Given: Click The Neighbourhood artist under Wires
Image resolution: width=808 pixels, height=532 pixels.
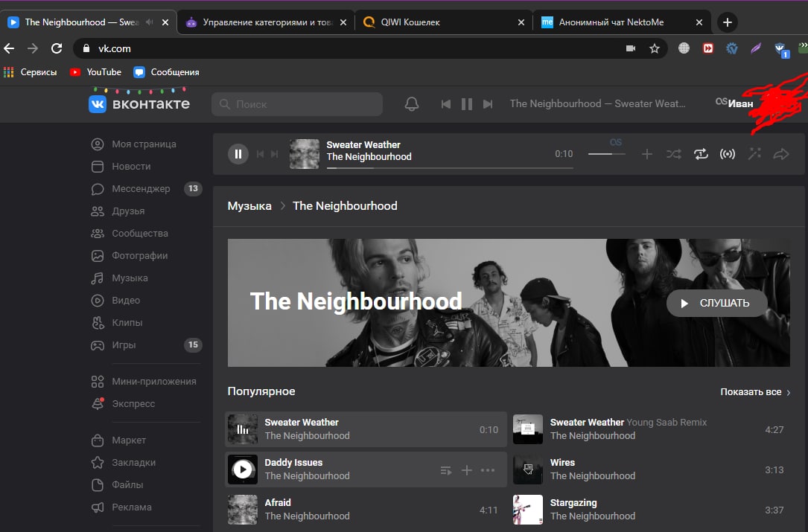Looking at the screenshot, I should [593, 476].
